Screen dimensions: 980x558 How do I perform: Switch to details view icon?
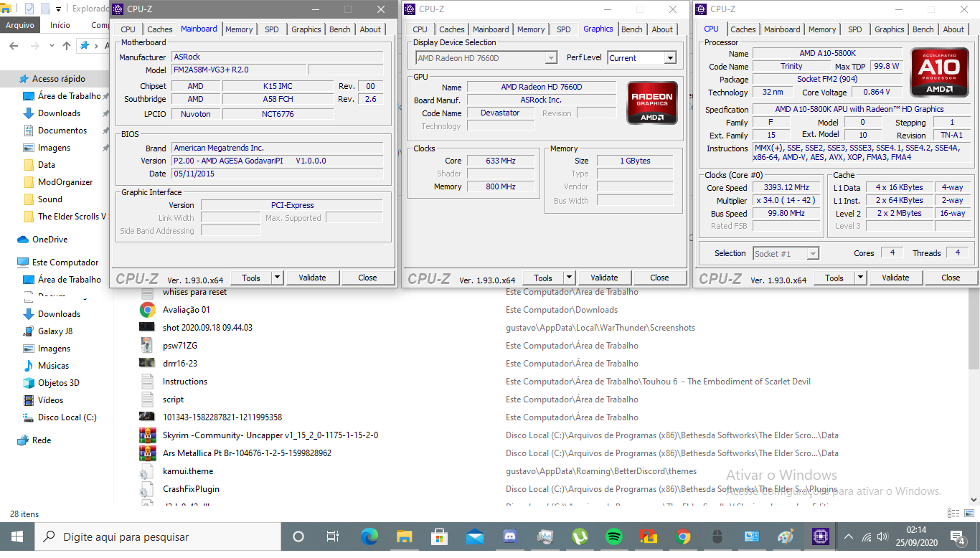[953, 514]
